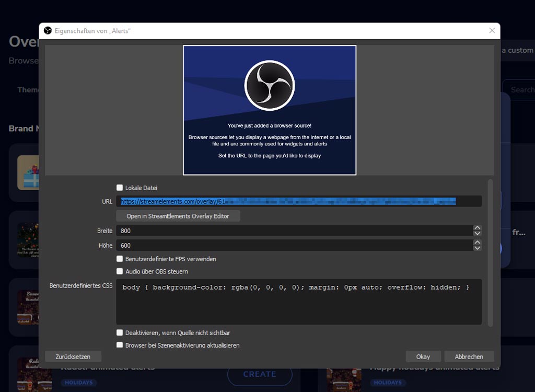Increase the Höhe value with up arrow

pos(478,243)
